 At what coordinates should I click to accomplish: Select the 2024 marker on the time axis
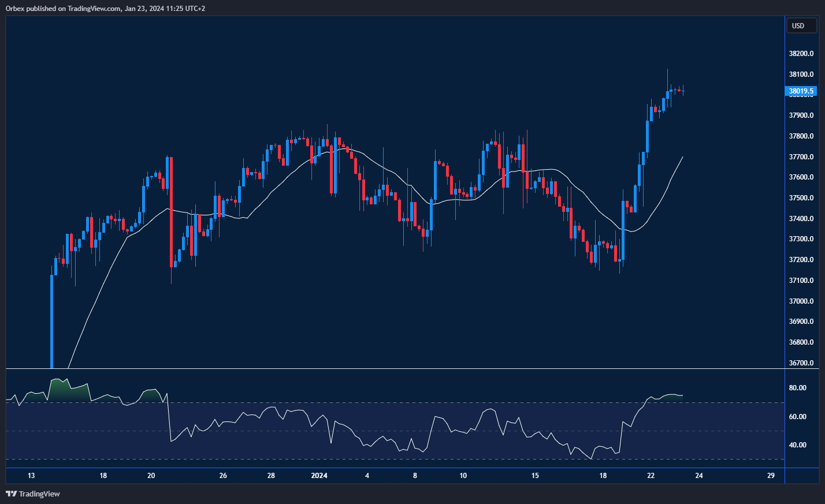pos(319,476)
